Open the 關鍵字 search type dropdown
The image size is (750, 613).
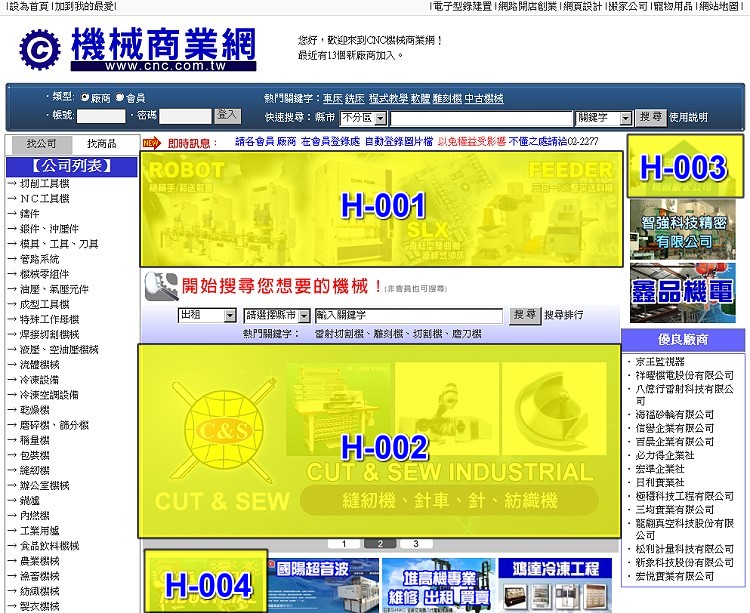tap(604, 118)
